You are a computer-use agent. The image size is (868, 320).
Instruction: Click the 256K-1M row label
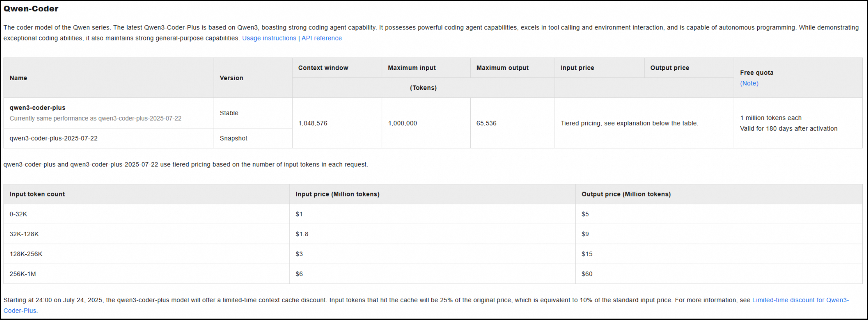tap(23, 274)
